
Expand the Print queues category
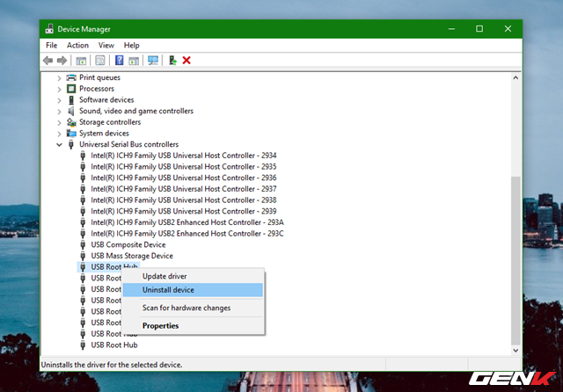(60, 77)
